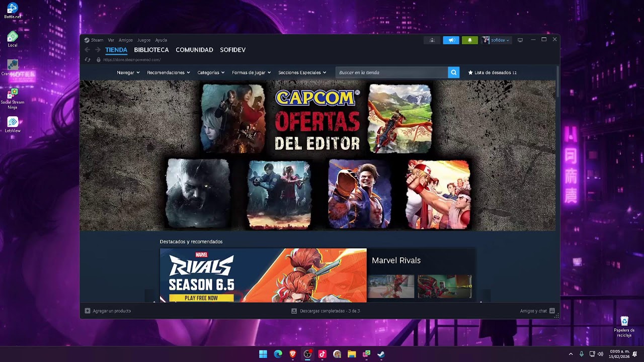Open the Steam menu
This screenshot has width=644, height=362.
pyautogui.click(x=97, y=40)
